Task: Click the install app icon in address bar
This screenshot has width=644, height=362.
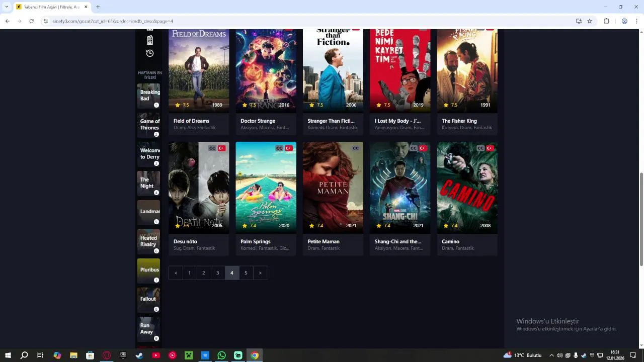Action: (x=579, y=21)
